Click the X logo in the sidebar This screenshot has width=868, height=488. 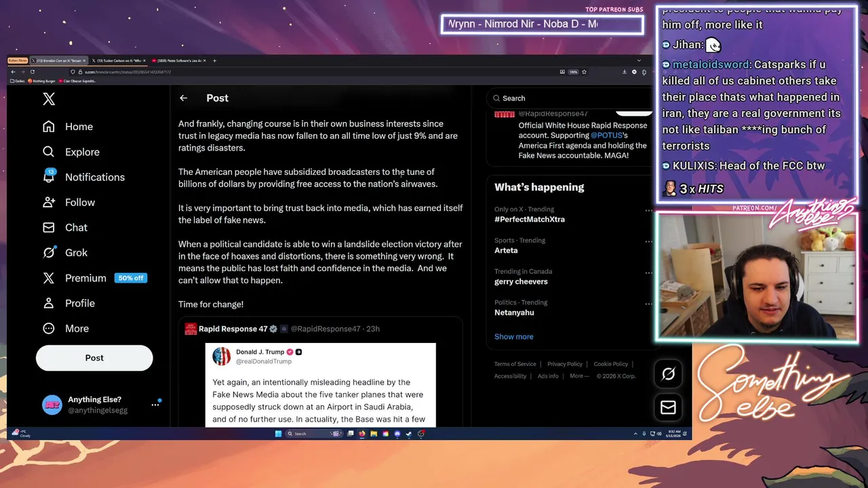(x=49, y=99)
